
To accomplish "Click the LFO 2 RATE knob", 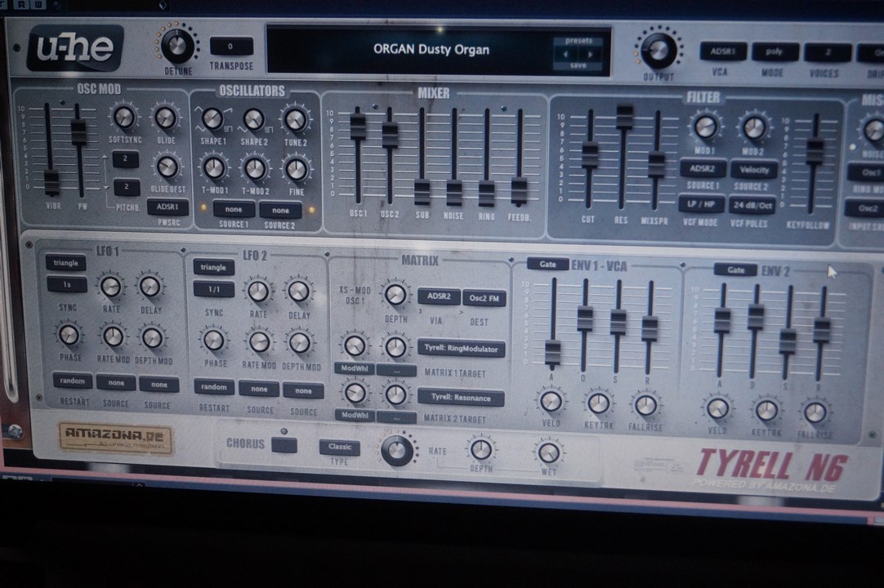I will click(258, 292).
